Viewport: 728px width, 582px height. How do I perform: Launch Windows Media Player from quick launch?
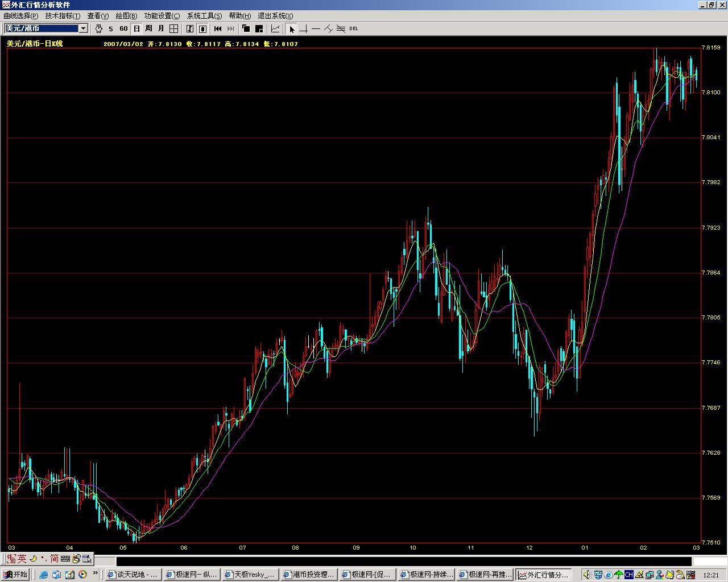tap(82, 575)
